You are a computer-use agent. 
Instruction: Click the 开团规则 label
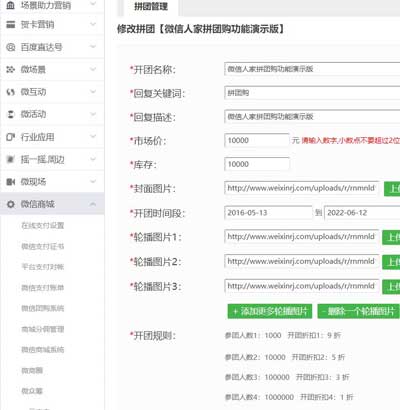pos(152,336)
